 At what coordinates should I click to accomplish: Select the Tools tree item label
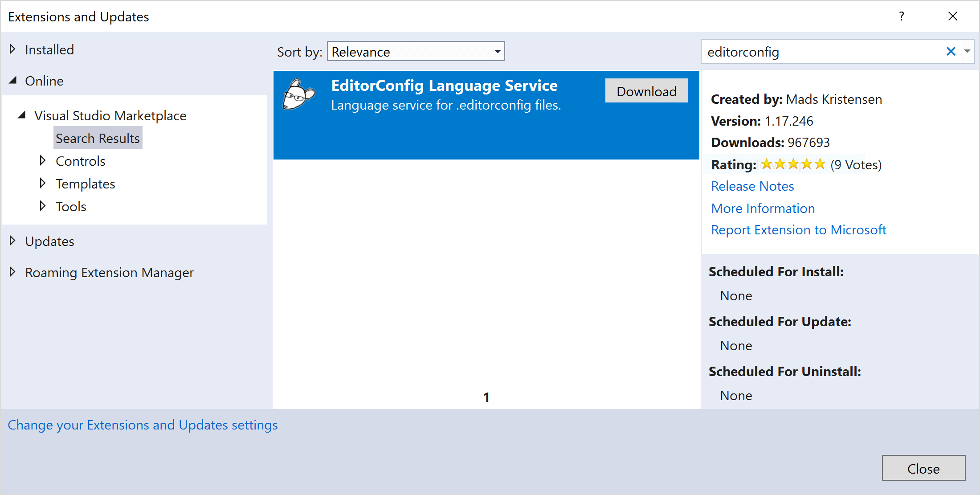[x=71, y=206]
